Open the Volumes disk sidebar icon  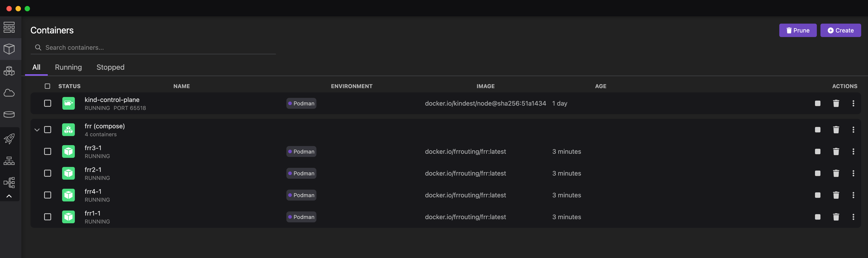coord(9,114)
